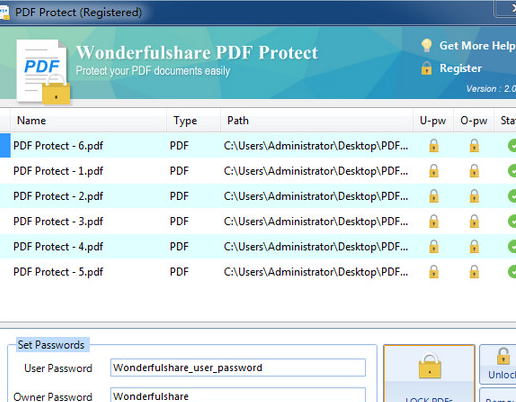Select the file PDF Protect - 1.pdf
The image size is (516, 402).
tap(58, 171)
